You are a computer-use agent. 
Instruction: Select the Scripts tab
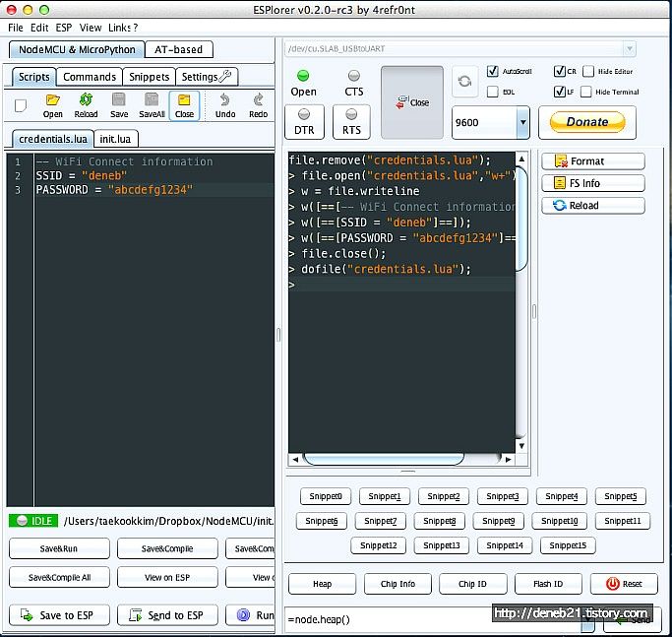(x=33, y=77)
